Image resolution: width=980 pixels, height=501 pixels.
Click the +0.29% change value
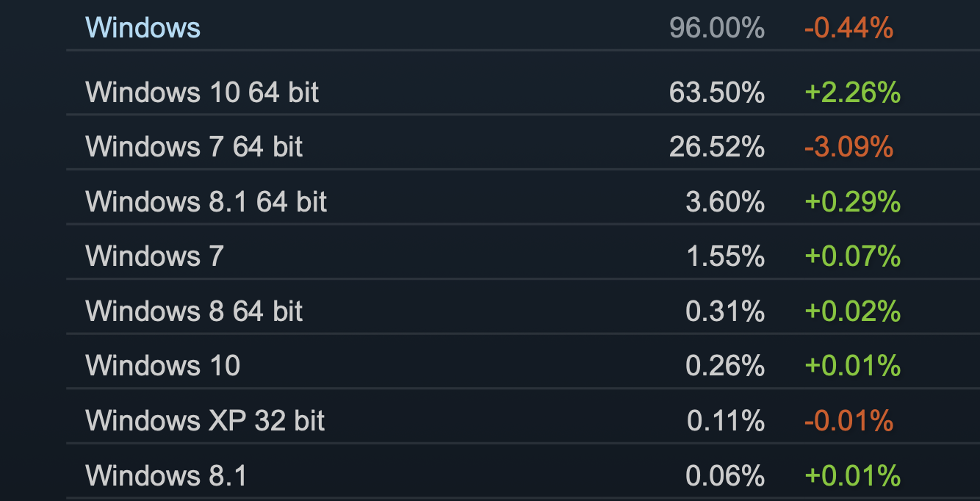(x=852, y=201)
